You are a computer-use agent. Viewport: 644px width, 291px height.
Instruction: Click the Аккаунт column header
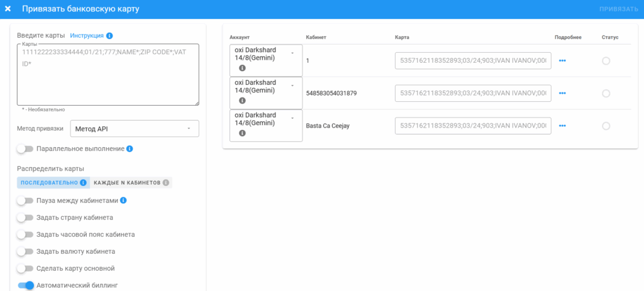pos(240,37)
